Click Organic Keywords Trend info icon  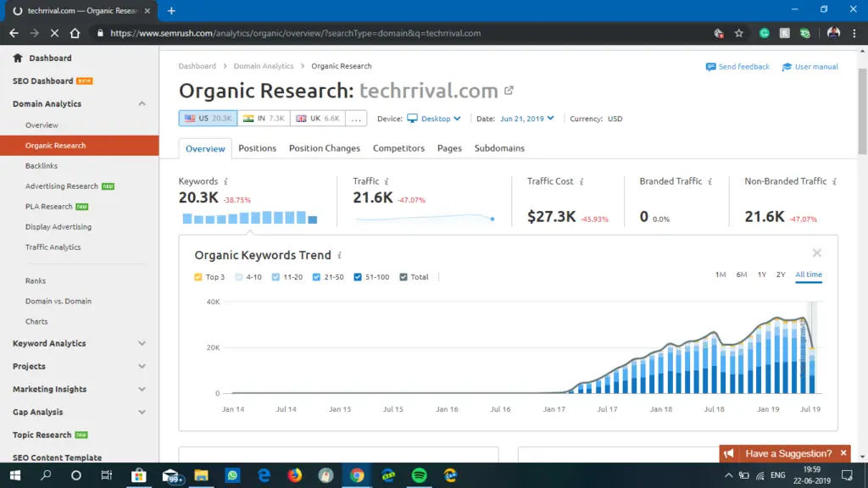(x=340, y=255)
